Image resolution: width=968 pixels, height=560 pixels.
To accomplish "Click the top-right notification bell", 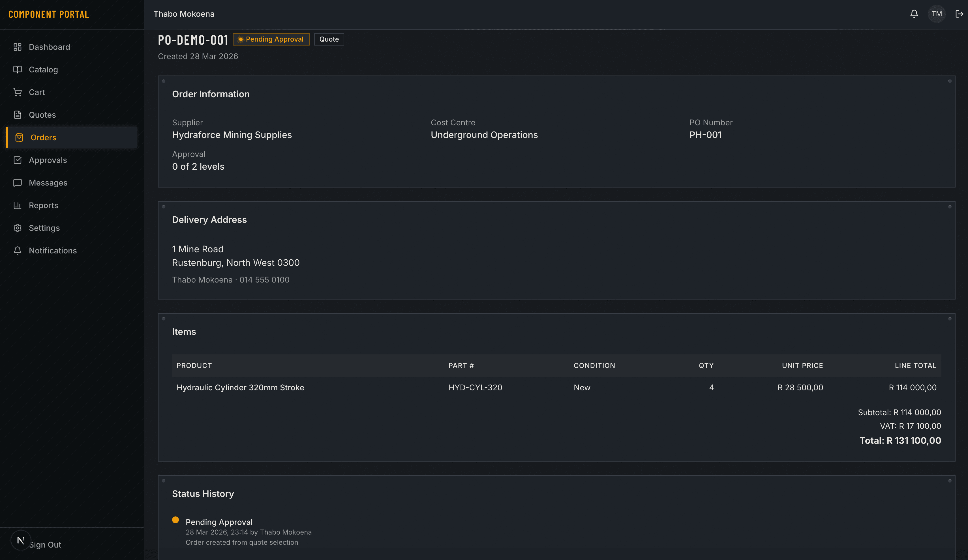I will tap(914, 14).
